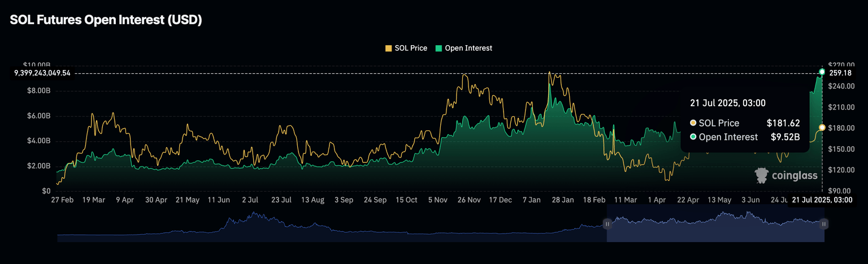Click the yellow SOL Price legend square
Screen dimensions: 868x264
[388, 49]
